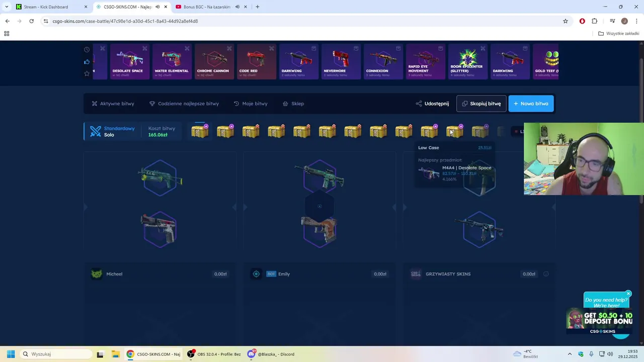Expand the tab search dropdown arrow
This screenshot has height=362, width=644.
click(6, 7)
